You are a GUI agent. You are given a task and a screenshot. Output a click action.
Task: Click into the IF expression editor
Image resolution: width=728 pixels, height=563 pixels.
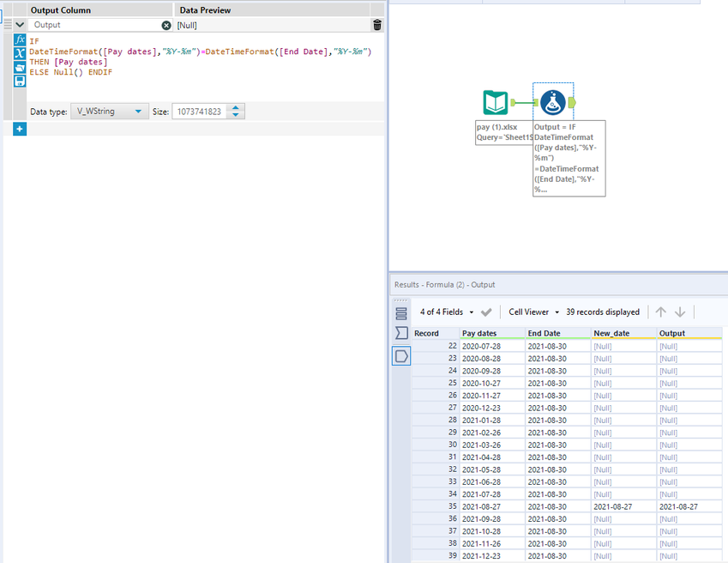[x=204, y=66]
